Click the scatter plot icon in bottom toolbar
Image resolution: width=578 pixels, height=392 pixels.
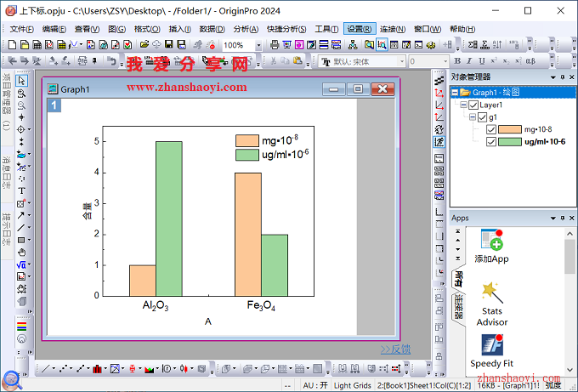tap(63, 368)
